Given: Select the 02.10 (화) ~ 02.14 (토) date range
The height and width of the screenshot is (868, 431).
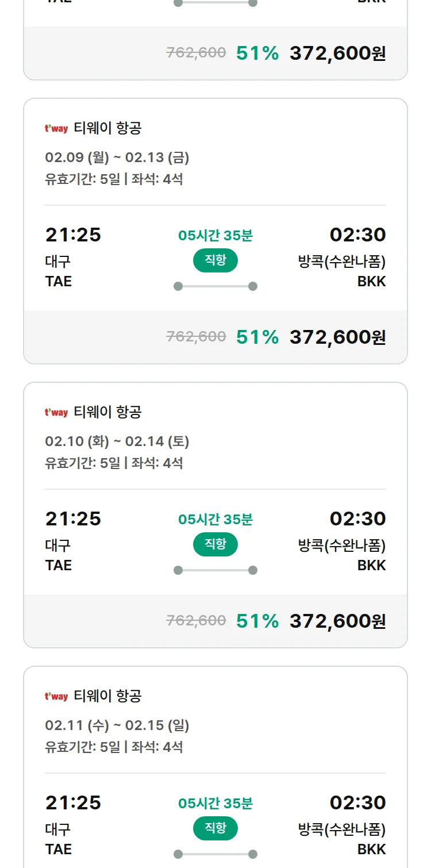Looking at the screenshot, I should 117,441.
